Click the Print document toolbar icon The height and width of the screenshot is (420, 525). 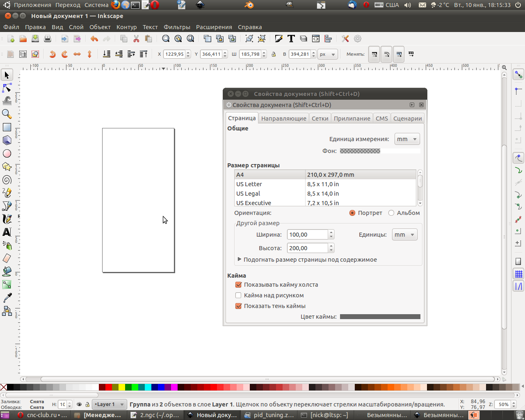[48, 39]
